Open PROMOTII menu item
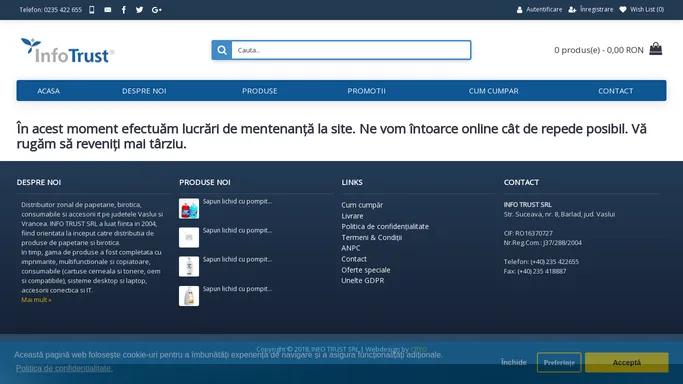The width and height of the screenshot is (683, 384). click(x=366, y=91)
